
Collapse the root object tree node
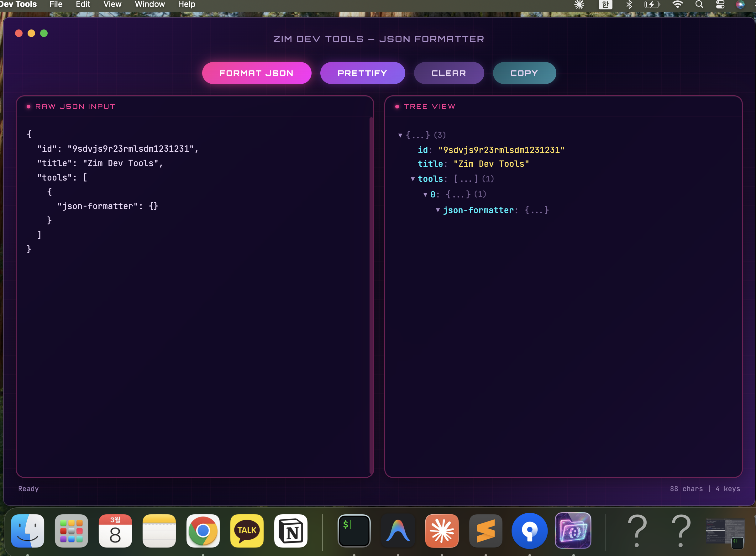(400, 135)
